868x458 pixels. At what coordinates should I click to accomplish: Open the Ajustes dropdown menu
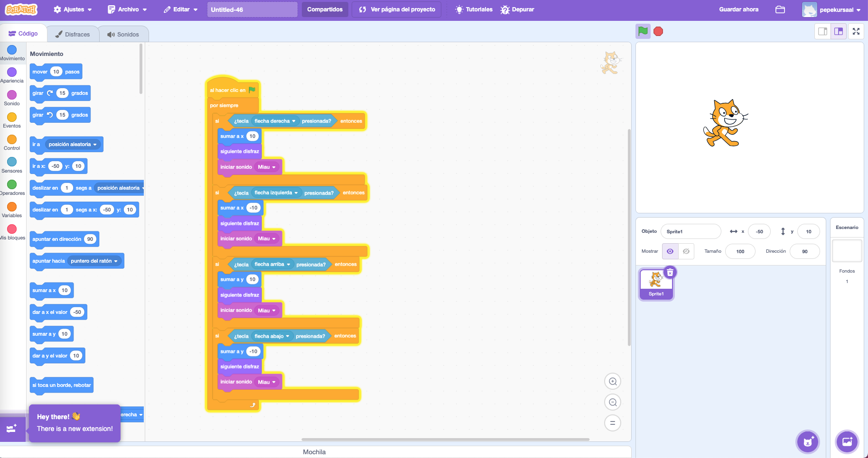pos(73,9)
